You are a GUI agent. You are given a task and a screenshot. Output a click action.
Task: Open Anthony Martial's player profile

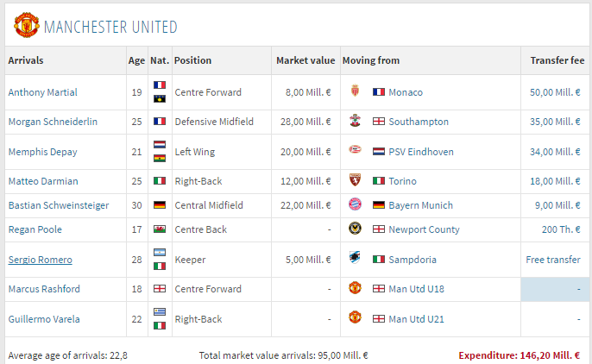(42, 92)
